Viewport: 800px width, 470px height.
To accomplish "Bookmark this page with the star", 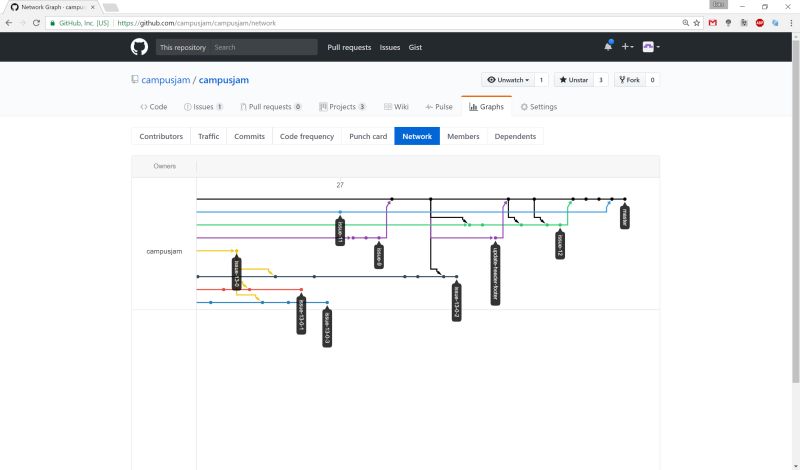I will click(696, 23).
